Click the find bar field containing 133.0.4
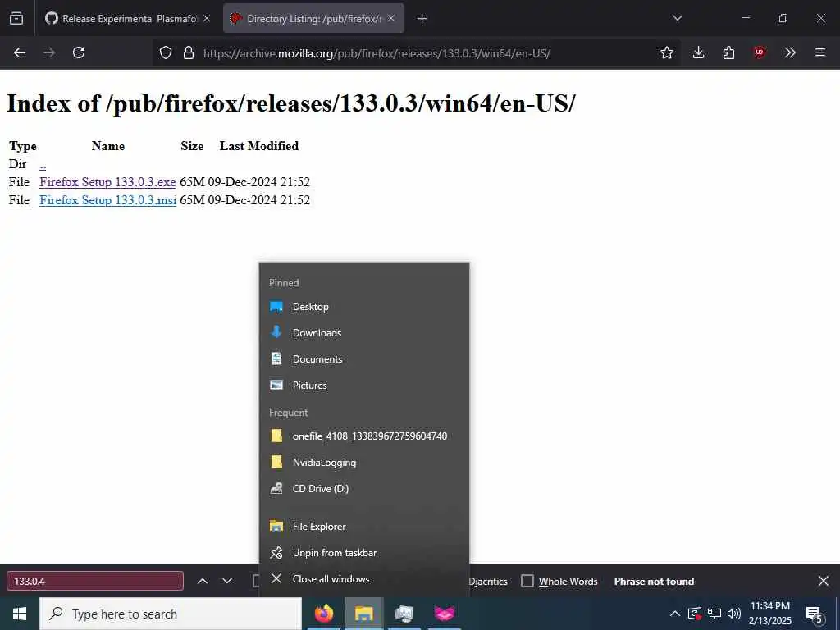Screen dimensions: 840x630 point(95,582)
